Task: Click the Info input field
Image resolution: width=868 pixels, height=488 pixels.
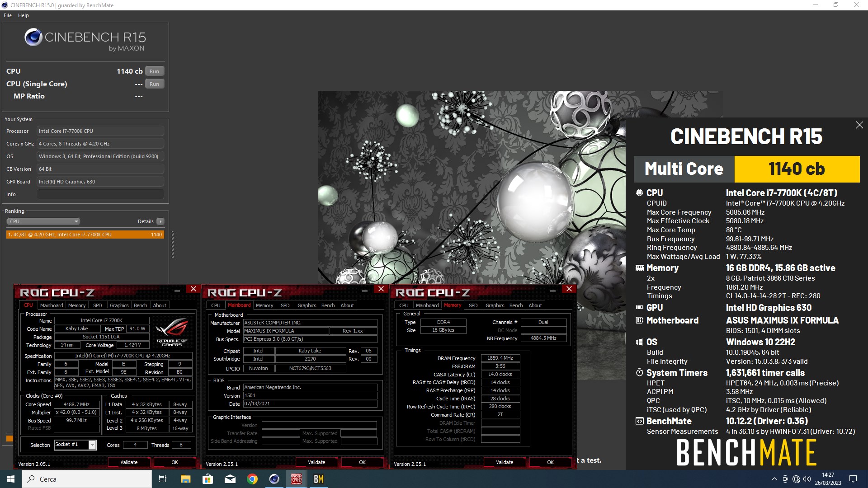Action: pyautogui.click(x=100, y=194)
